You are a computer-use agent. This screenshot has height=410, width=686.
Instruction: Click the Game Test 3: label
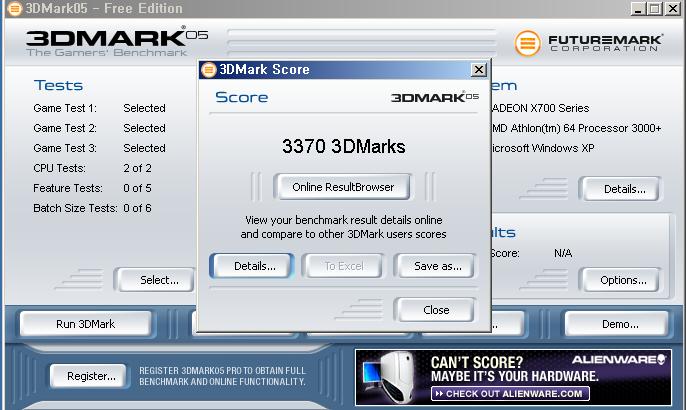(65, 148)
